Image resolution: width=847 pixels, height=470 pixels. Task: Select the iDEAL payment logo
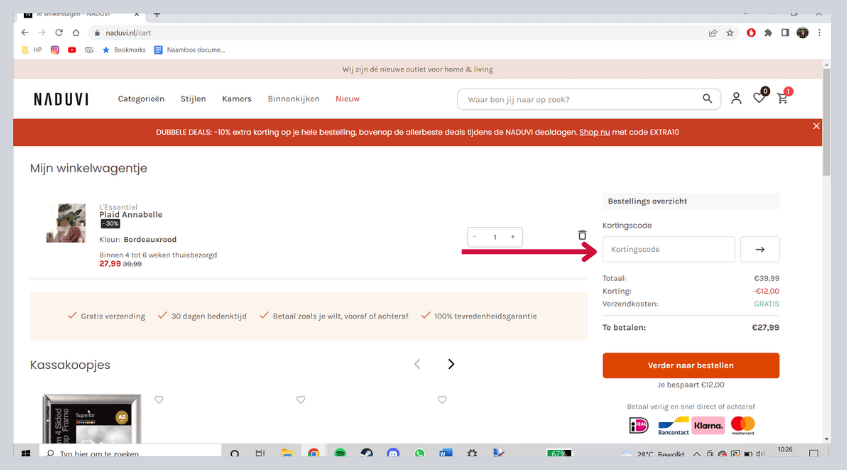(x=638, y=425)
